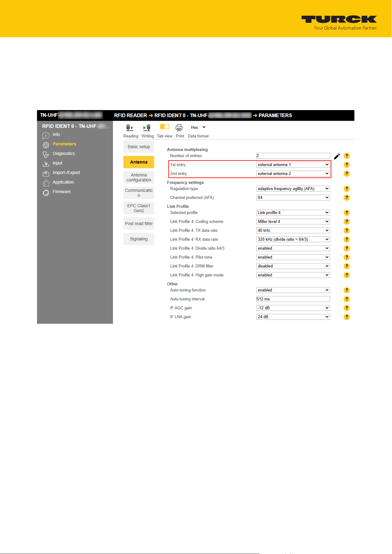
Task: Open help for DRM filter
Action: pos(347,266)
